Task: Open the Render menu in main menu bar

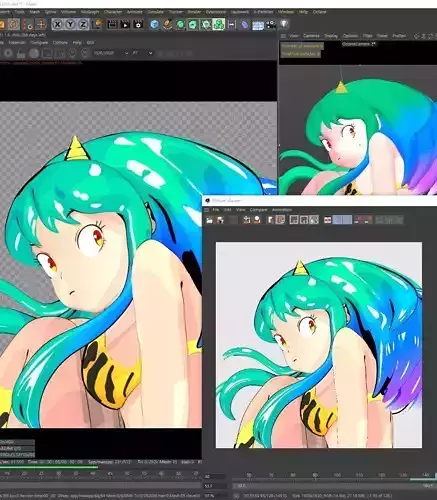Action: click(x=194, y=12)
